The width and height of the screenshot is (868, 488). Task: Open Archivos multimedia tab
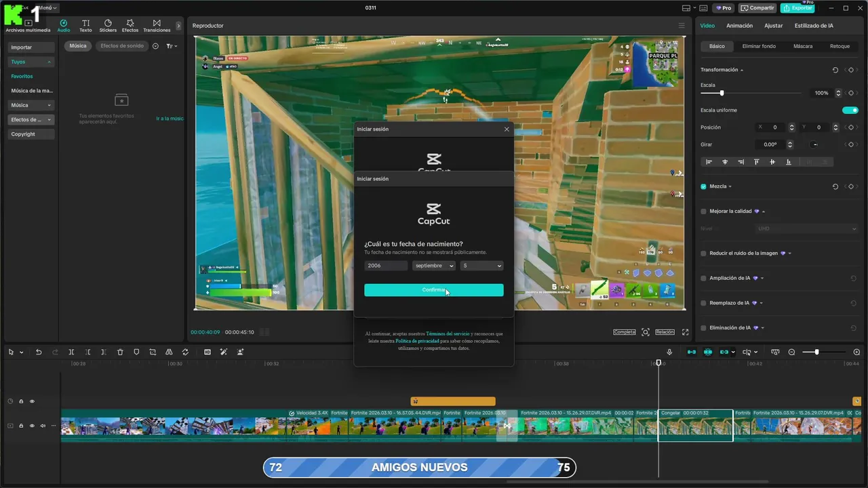pyautogui.click(x=28, y=26)
